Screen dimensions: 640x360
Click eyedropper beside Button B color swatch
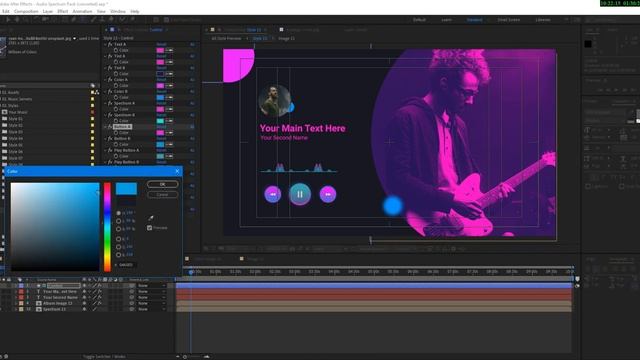point(169,144)
